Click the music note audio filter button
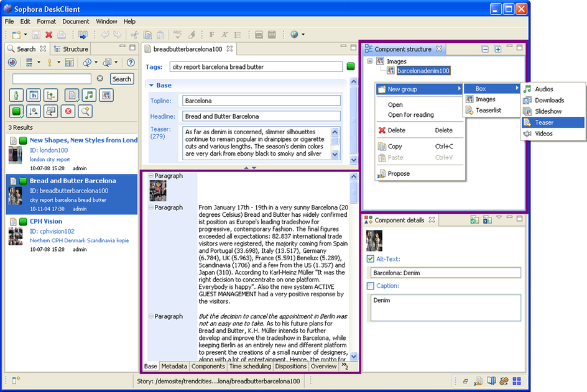Screen dimensions: 587x392 [x=89, y=96]
